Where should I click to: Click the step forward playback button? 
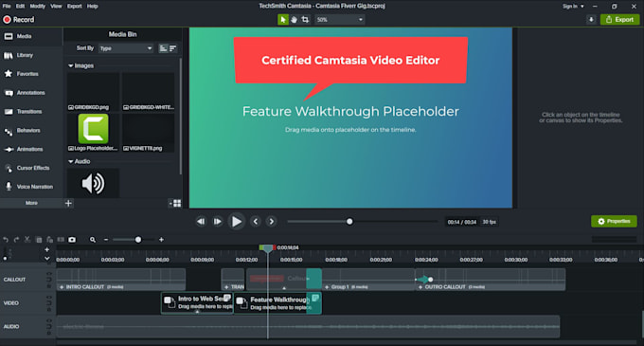tap(217, 222)
